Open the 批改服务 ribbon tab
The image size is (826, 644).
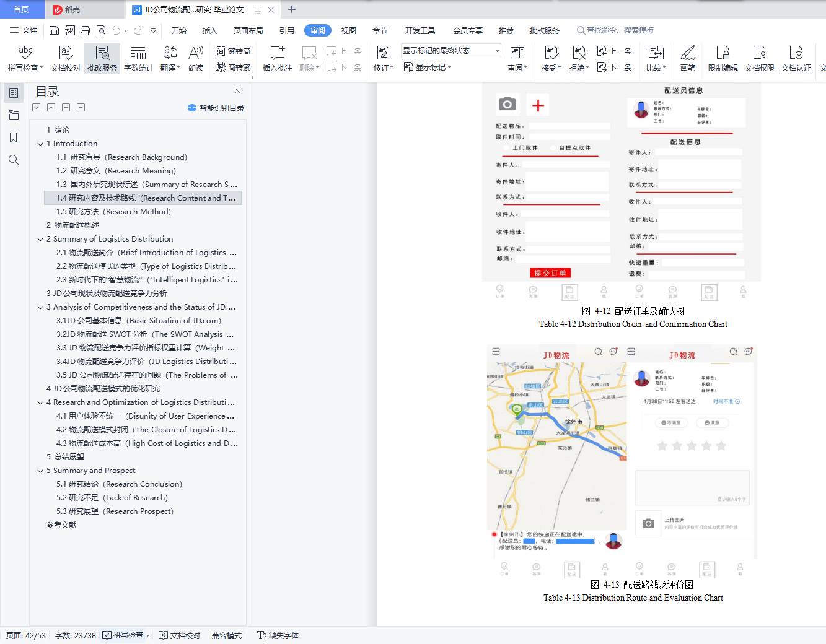(545, 30)
